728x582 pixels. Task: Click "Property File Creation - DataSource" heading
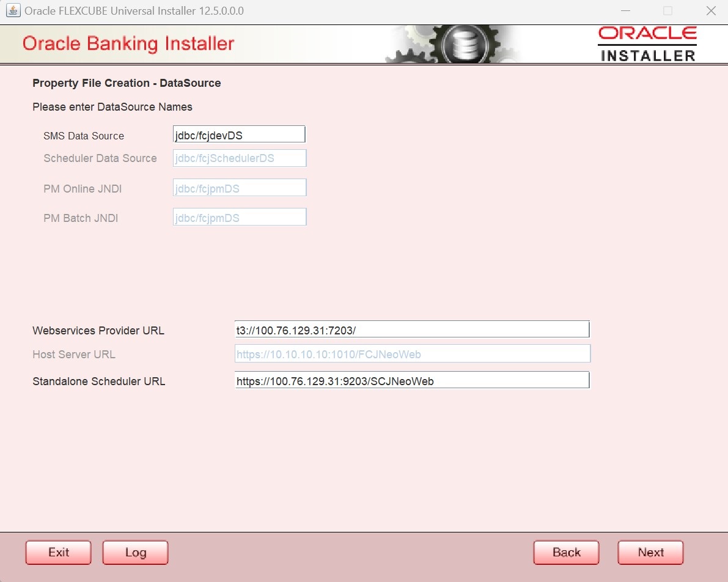click(x=127, y=83)
